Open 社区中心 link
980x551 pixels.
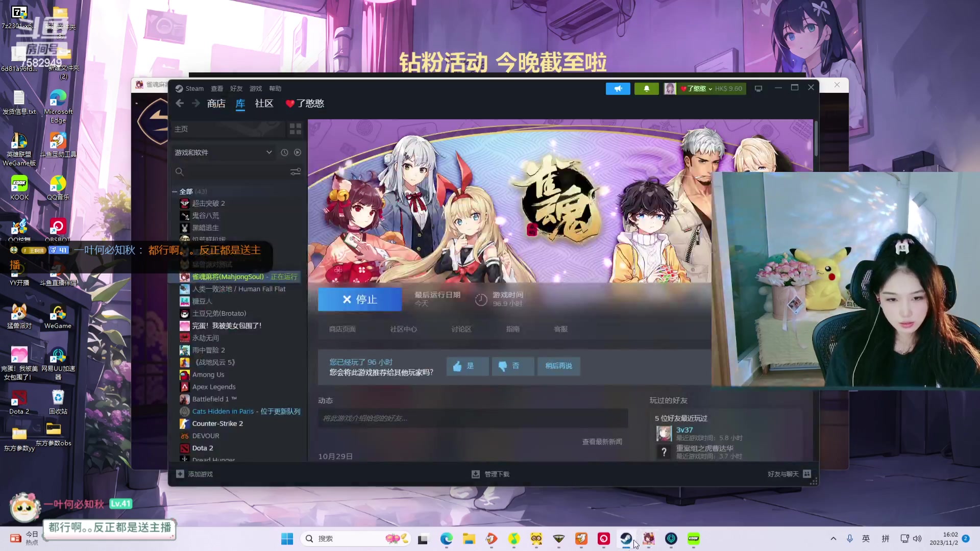[x=403, y=330]
